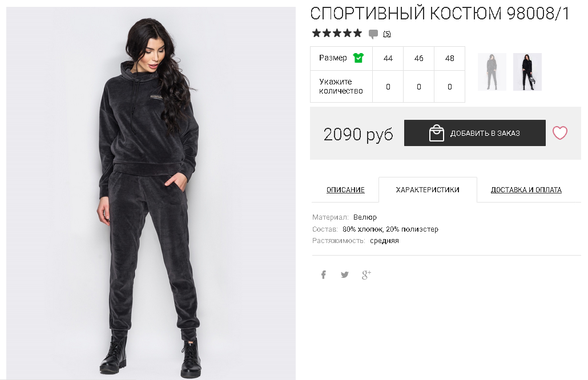588x380 pixels.
Task: Select the gray suit thumbnail
Action: coord(492,71)
